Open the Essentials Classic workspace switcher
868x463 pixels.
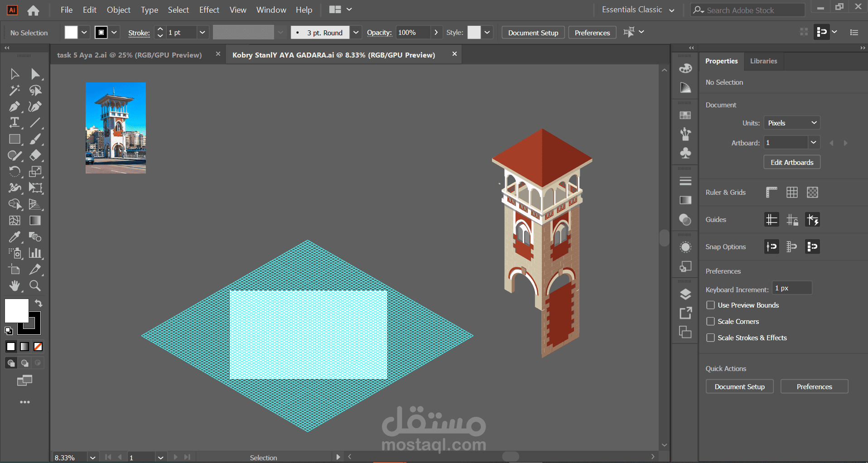(x=638, y=10)
